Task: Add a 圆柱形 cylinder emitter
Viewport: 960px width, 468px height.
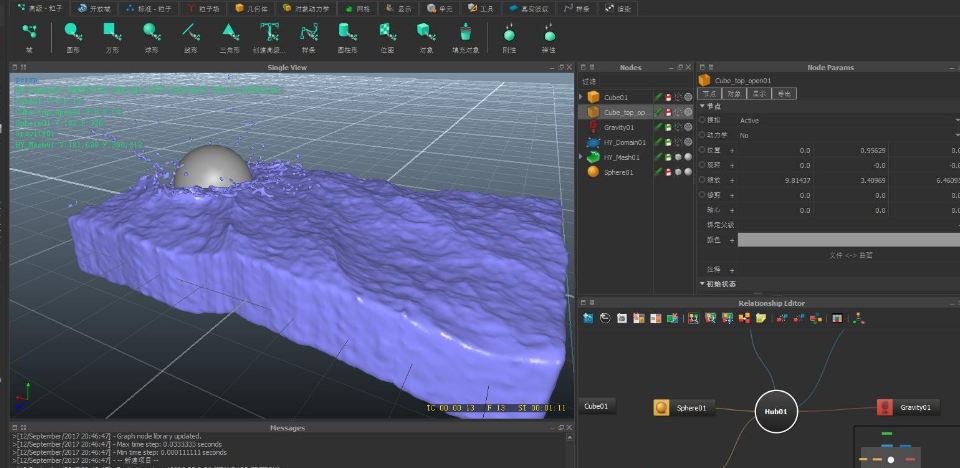Action: click(x=347, y=31)
